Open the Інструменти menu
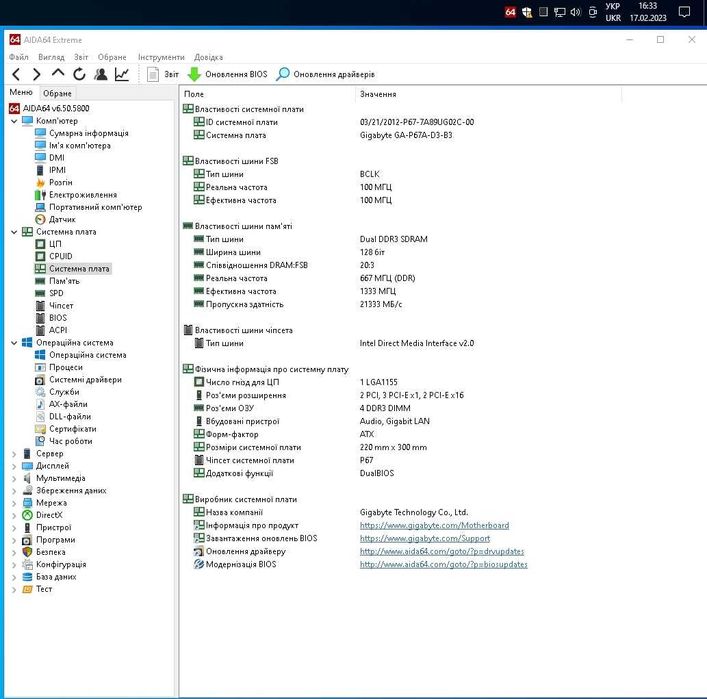Screen dimensions: 707x699 tap(161, 57)
